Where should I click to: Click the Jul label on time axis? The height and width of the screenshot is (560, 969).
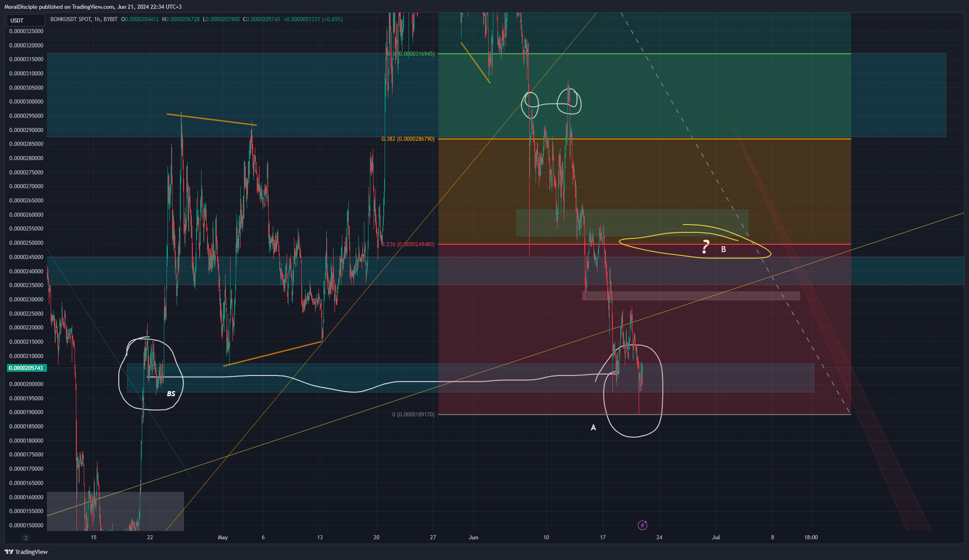tap(715, 537)
